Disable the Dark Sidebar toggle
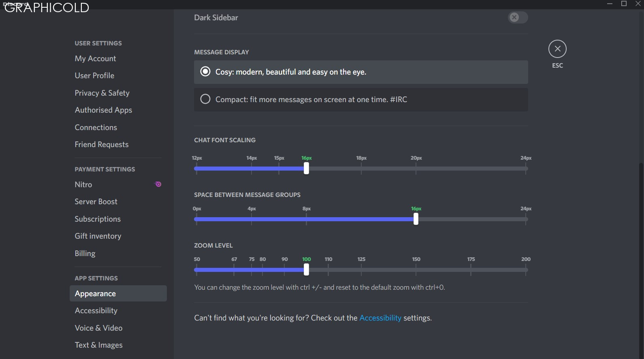Viewport: 644px width, 359px height. tap(518, 17)
